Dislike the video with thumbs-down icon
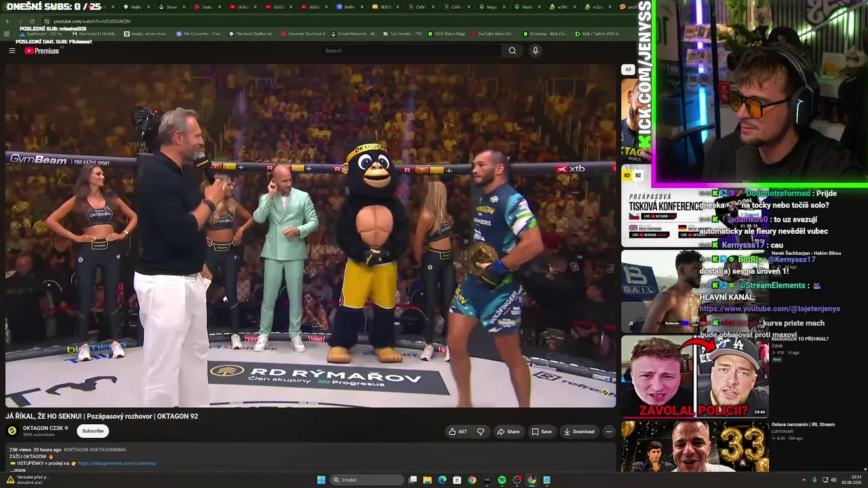Viewport: 868px width, 488px height. [x=480, y=432]
